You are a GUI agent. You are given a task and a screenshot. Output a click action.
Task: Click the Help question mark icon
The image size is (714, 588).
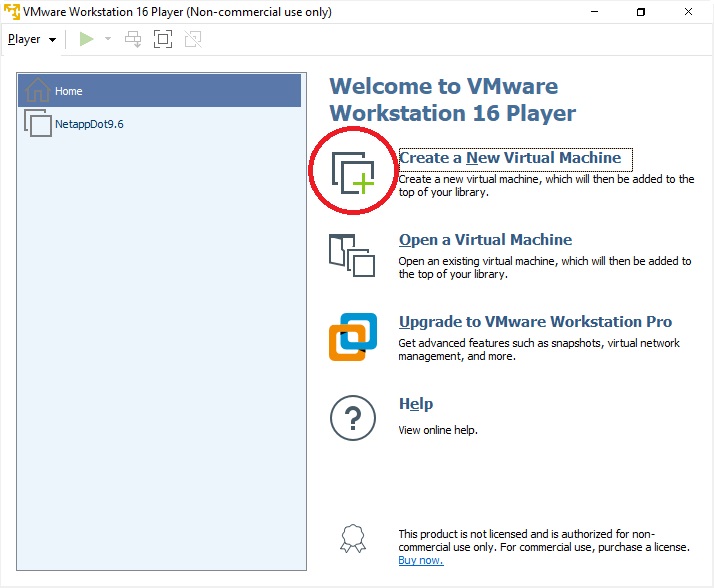353,418
